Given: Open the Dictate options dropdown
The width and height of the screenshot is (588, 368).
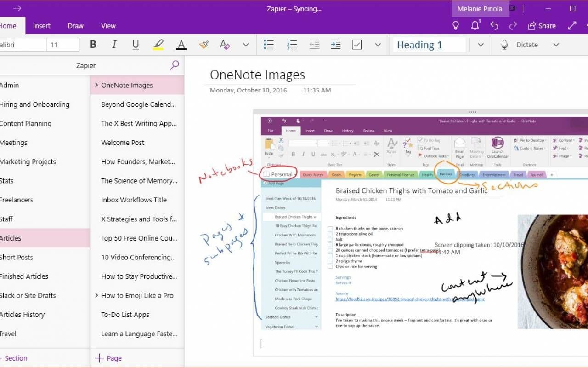Looking at the screenshot, I should [556, 45].
